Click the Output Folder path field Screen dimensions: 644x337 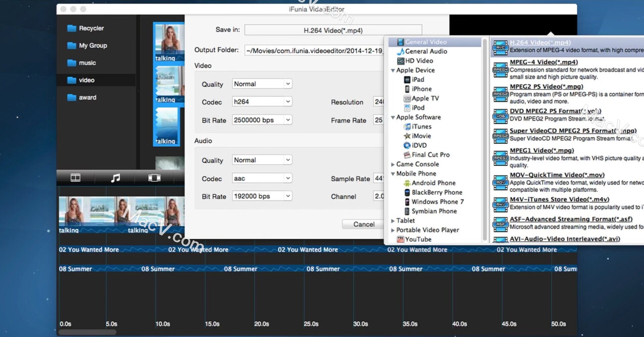[314, 51]
